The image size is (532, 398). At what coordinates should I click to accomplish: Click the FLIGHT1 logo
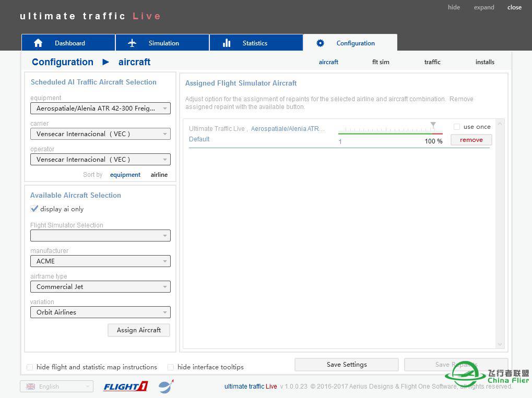point(125,387)
